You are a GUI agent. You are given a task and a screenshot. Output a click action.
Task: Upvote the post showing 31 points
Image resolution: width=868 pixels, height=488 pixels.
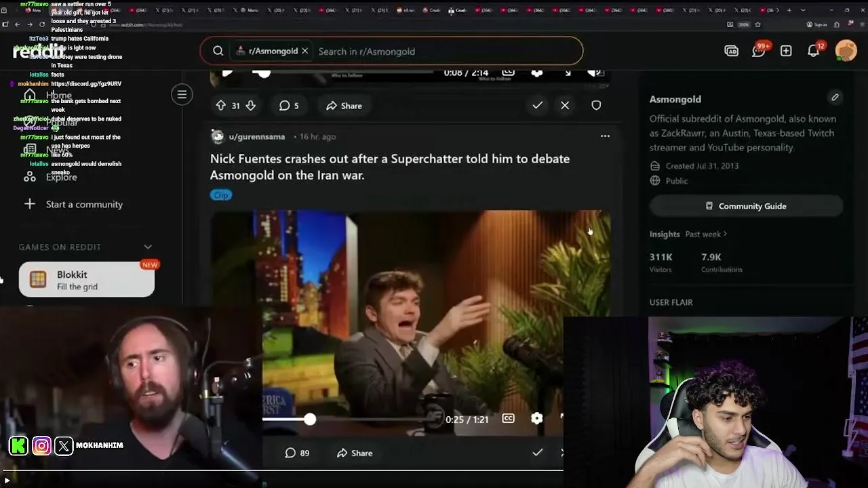220,106
